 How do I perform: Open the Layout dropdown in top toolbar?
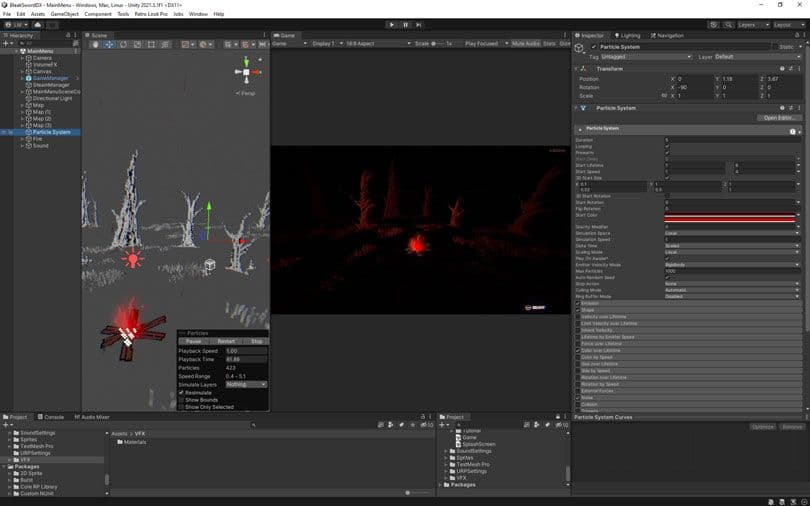tap(786, 24)
